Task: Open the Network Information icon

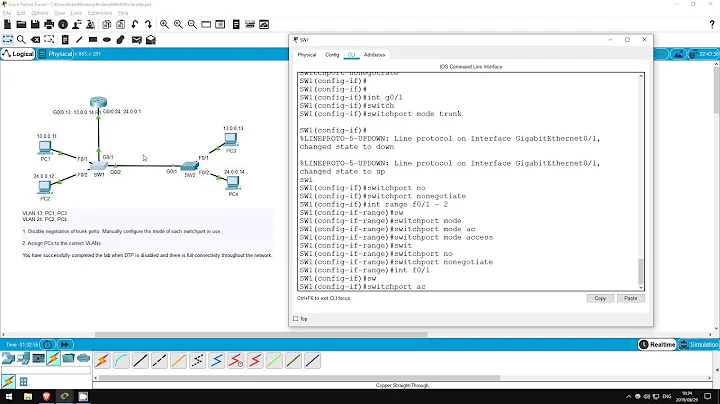Action: (63, 24)
